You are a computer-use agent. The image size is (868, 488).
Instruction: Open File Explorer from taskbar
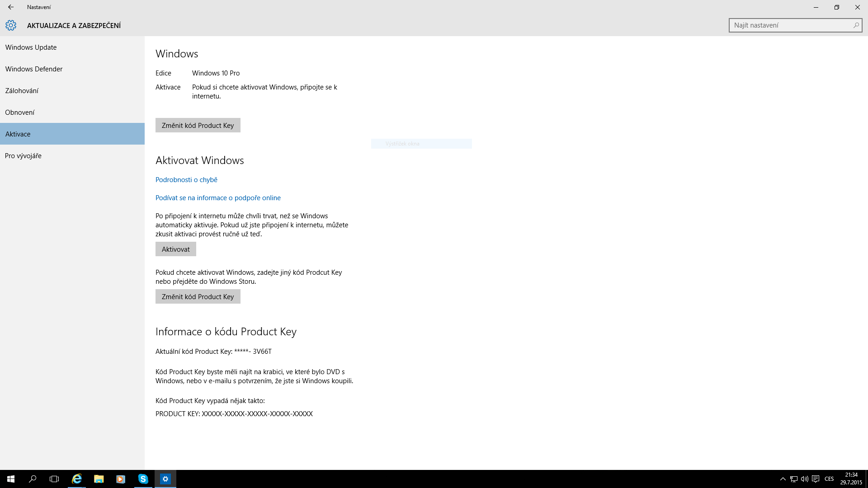coord(99,479)
